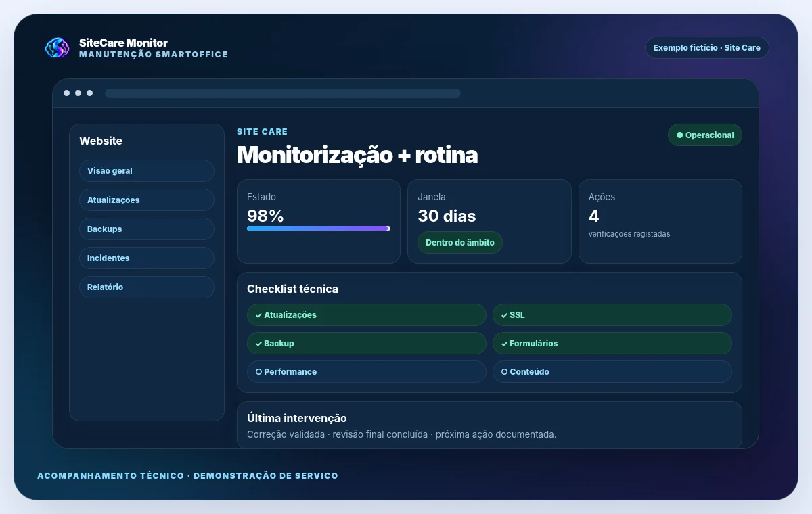Click the Dentro do âmbito pill
812x514 pixels.
point(460,243)
